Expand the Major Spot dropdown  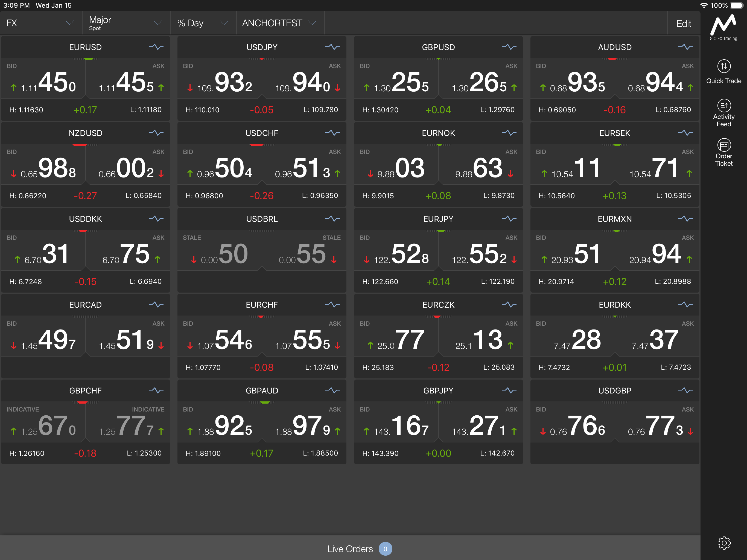click(x=126, y=23)
